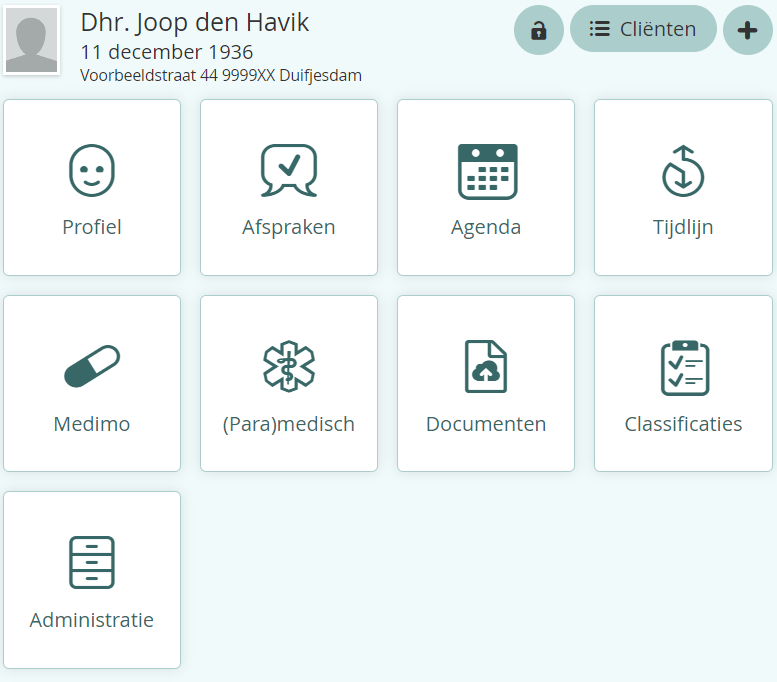This screenshot has height=682, width=777.
Task: Click the speech bubble checkmark Afspraken icon
Action: pyautogui.click(x=289, y=170)
